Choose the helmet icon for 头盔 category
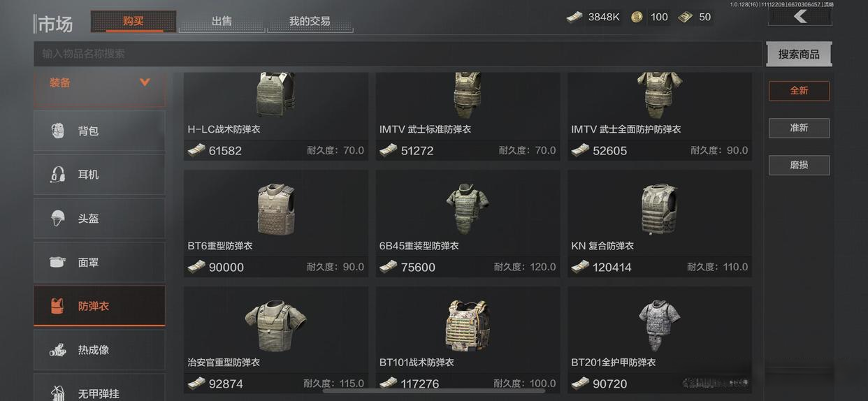The height and width of the screenshot is (401, 868). click(58, 219)
